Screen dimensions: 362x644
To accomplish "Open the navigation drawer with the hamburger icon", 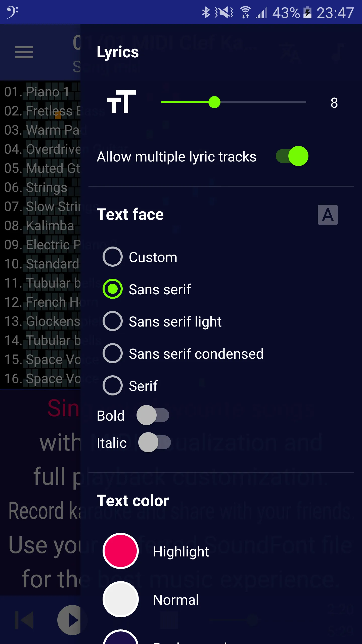I will coord(24,52).
